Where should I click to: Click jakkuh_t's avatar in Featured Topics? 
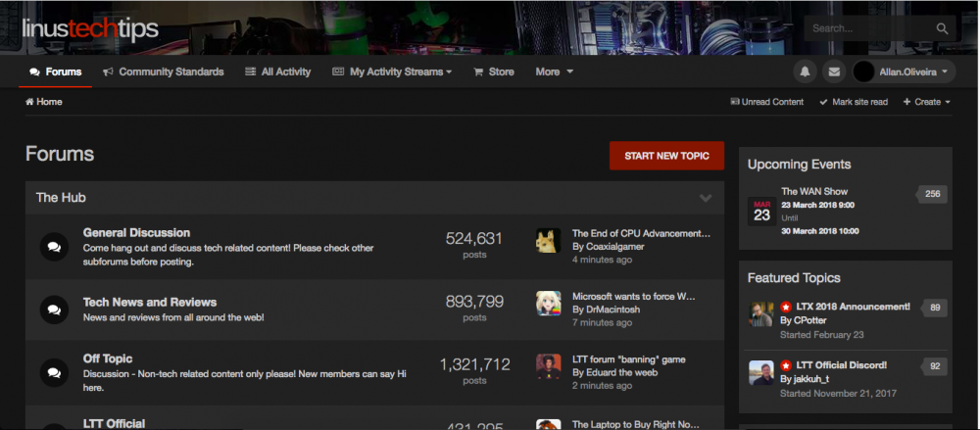pyautogui.click(x=761, y=372)
